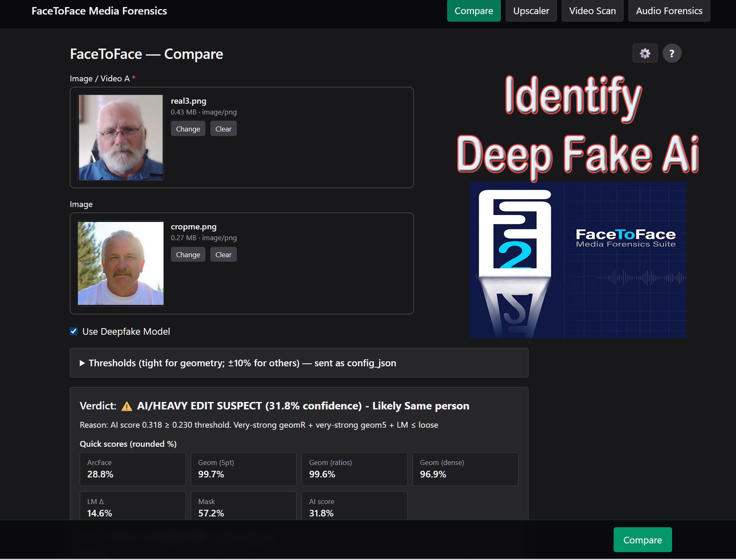Click the cropme.png thumbnail preview
This screenshot has height=560, width=736.
click(121, 263)
